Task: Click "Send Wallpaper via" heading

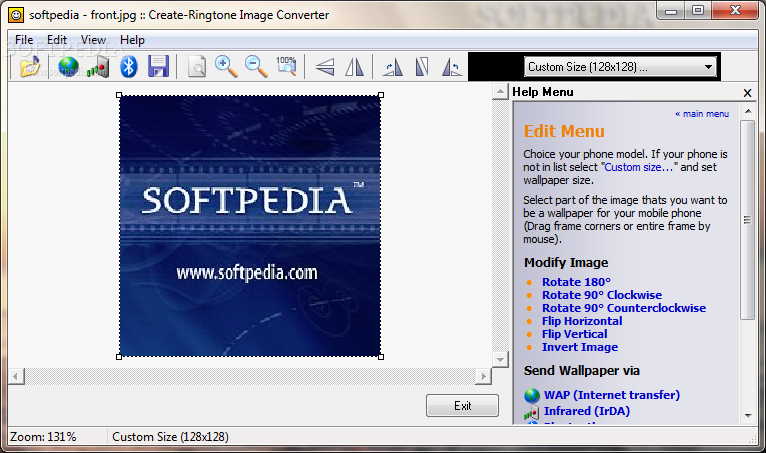Action: tap(581, 371)
